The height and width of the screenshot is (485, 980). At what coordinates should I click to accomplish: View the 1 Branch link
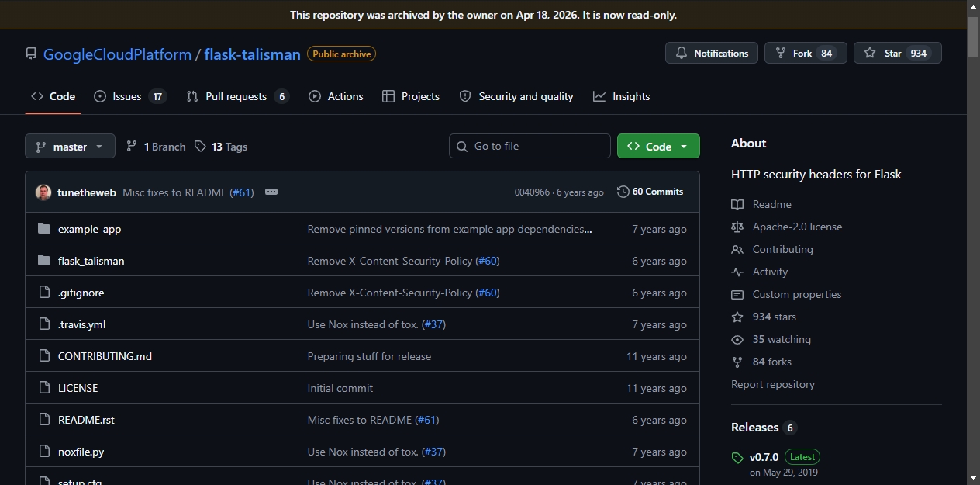click(156, 147)
